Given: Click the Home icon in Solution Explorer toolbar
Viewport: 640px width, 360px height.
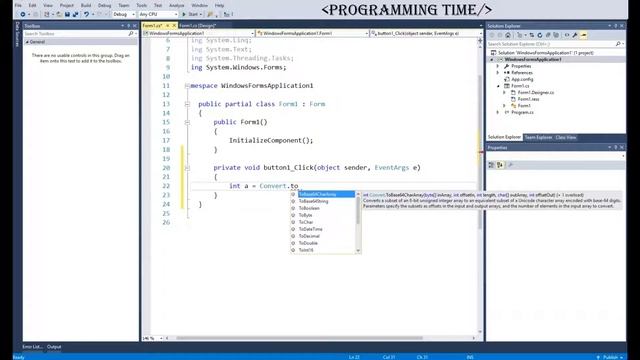Looking at the screenshot, I should [x=508, y=36].
